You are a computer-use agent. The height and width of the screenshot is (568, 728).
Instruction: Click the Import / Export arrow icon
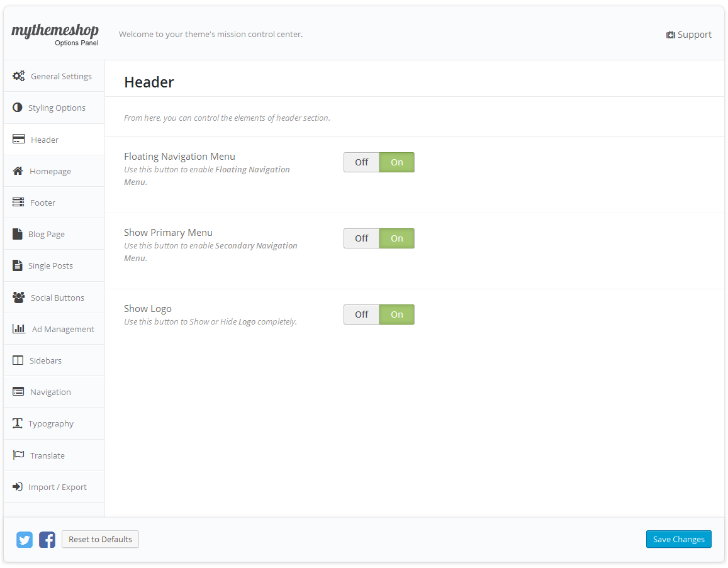click(18, 487)
